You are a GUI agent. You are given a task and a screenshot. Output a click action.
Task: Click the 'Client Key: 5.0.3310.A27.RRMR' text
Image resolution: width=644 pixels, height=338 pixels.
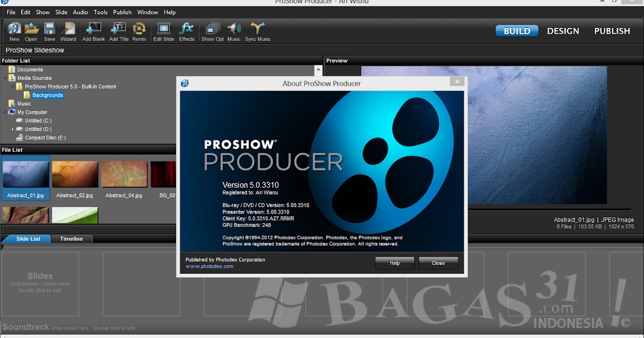coord(258,219)
